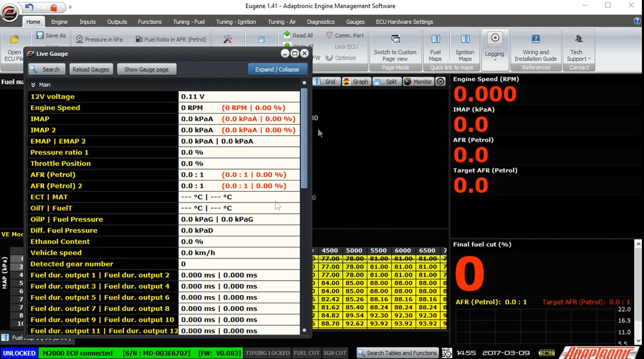This screenshot has height=359, width=644.
Task: Minimize the Live Gauge window
Action: pos(285,53)
